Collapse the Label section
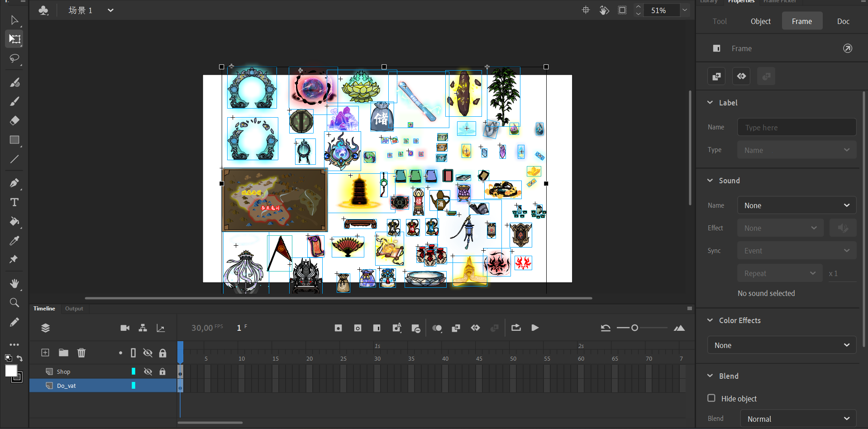Viewport: 868px width, 429px height. pyautogui.click(x=710, y=103)
